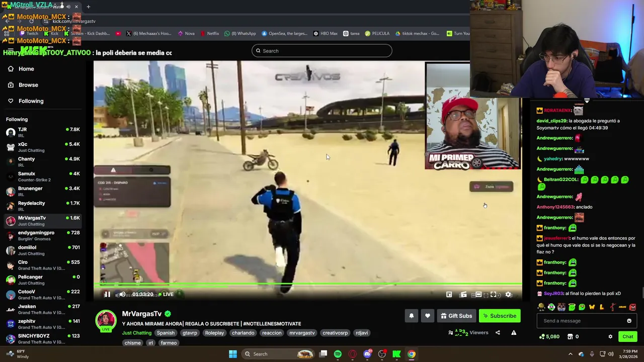Open Nova bookmark in bookmarks bar
Screen dimensions: 644x362
186,34
